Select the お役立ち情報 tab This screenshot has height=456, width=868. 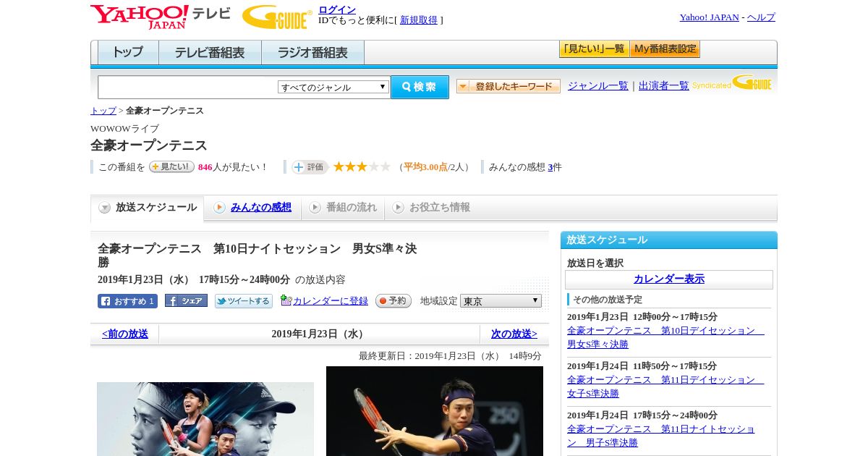coord(431,208)
